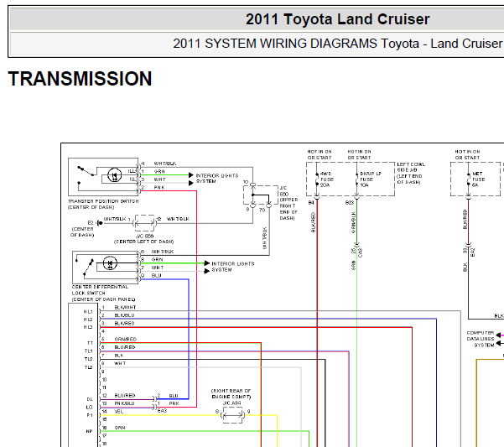Click the 'B4' connector label under 4WD fuse
The width and height of the screenshot is (504, 447).
pos(311,202)
